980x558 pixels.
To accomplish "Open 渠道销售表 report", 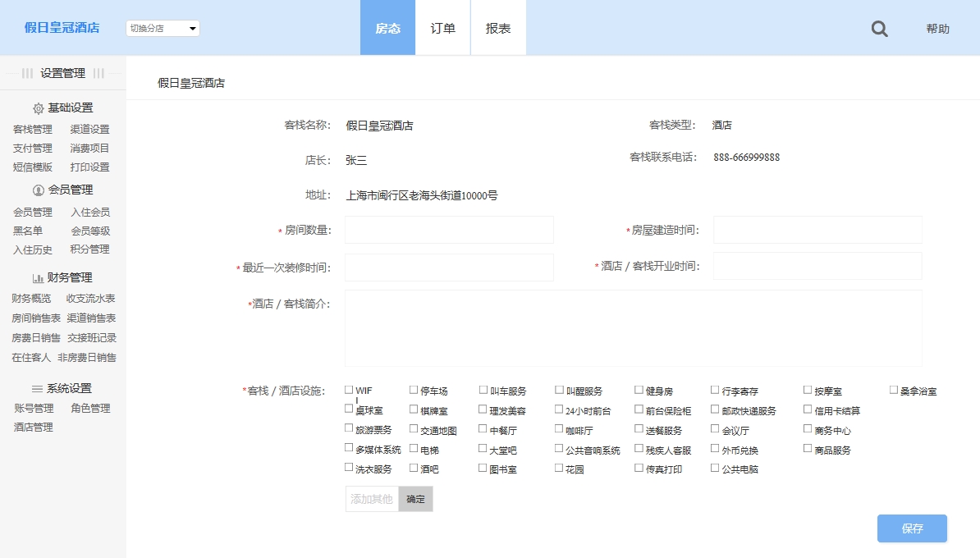I will (91, 318).
